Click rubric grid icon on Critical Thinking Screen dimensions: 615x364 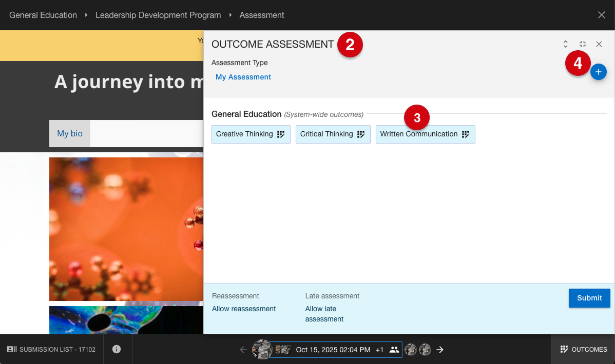click(361, 134)
